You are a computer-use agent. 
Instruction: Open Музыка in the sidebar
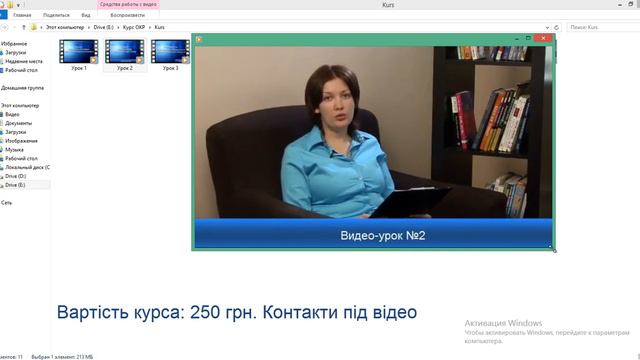tap(14, 150)
